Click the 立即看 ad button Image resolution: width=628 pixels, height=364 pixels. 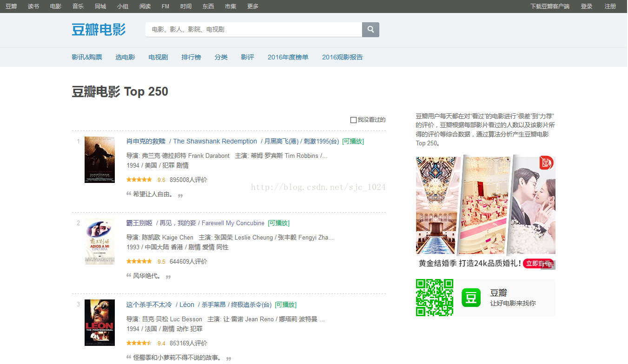[x=538, y=264]
